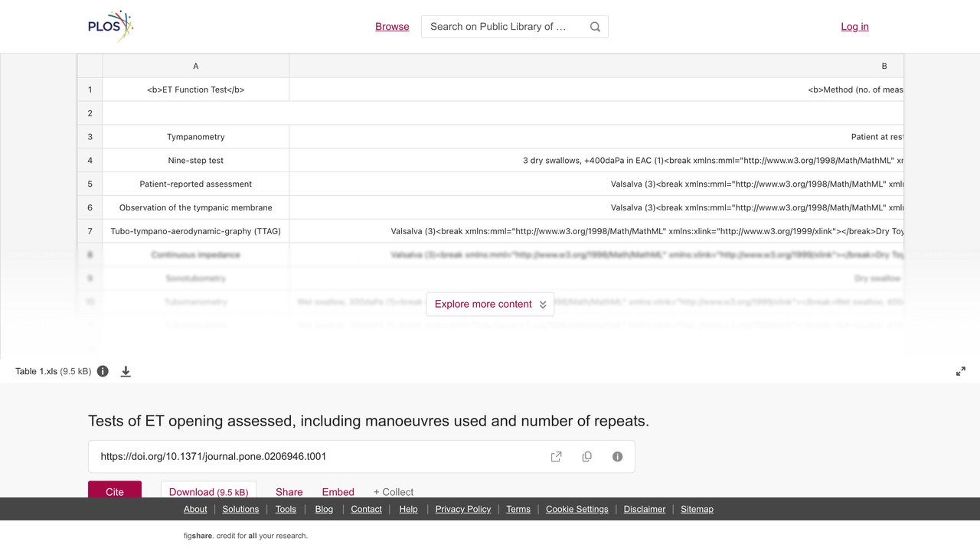980x551 pixels.
Task: Open the Embed option
Action: (x=338, y=492)
